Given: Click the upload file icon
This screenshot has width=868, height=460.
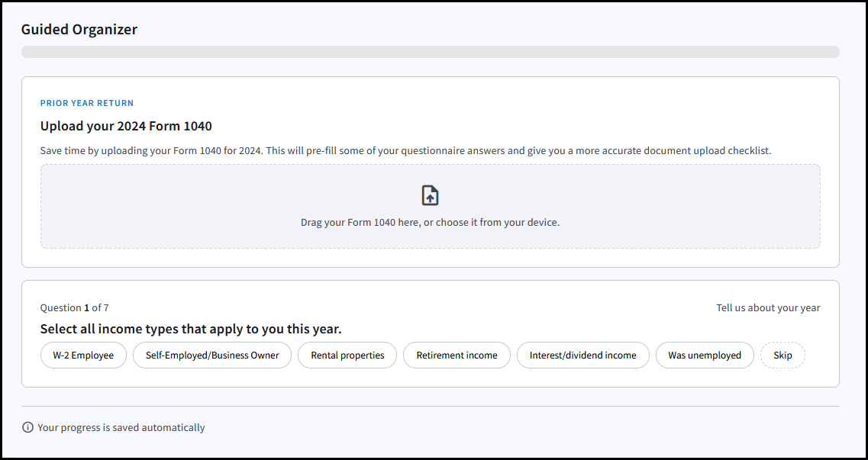Looking at the screenshot, I should pos(430,196).
